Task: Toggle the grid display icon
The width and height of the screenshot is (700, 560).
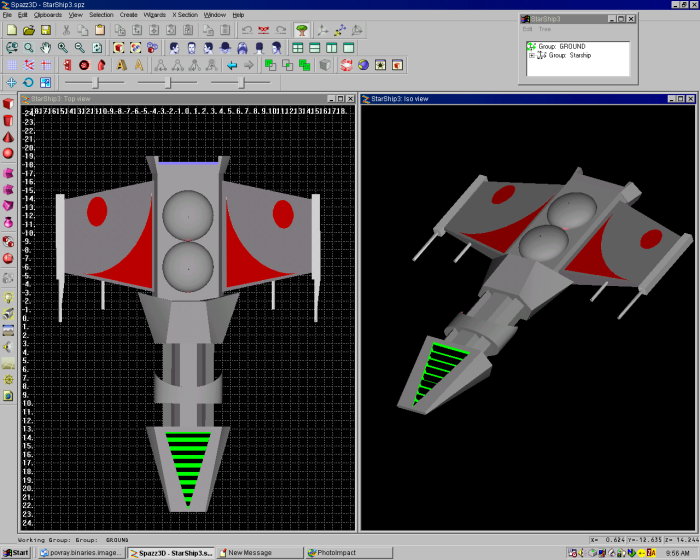Action: coord(11,65)
